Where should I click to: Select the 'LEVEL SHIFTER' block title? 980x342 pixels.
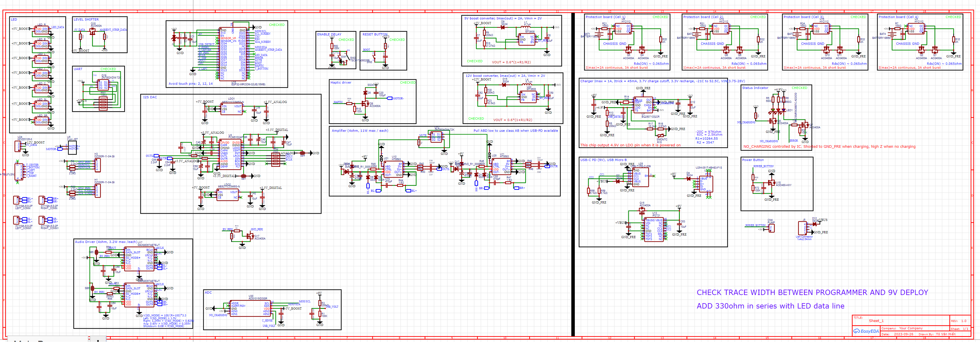point(86,19)
